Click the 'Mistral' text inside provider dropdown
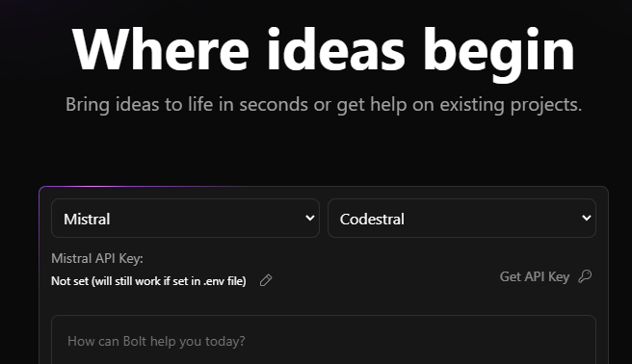 [87, 219]
